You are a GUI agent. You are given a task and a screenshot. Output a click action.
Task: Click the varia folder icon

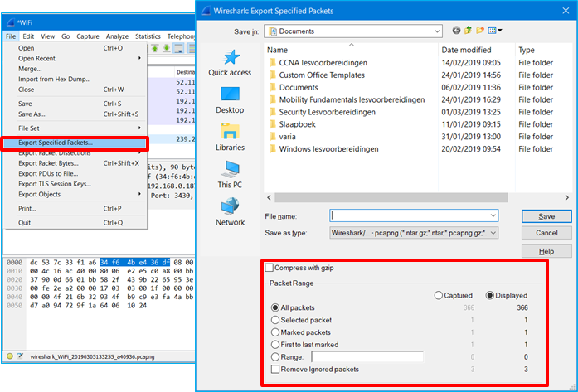click(272, 137)
